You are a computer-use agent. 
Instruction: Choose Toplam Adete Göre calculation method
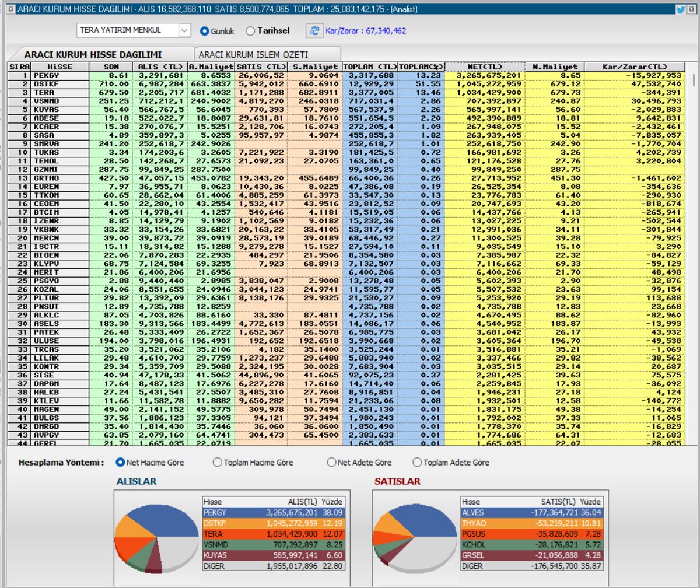click(x=451, y=463)
